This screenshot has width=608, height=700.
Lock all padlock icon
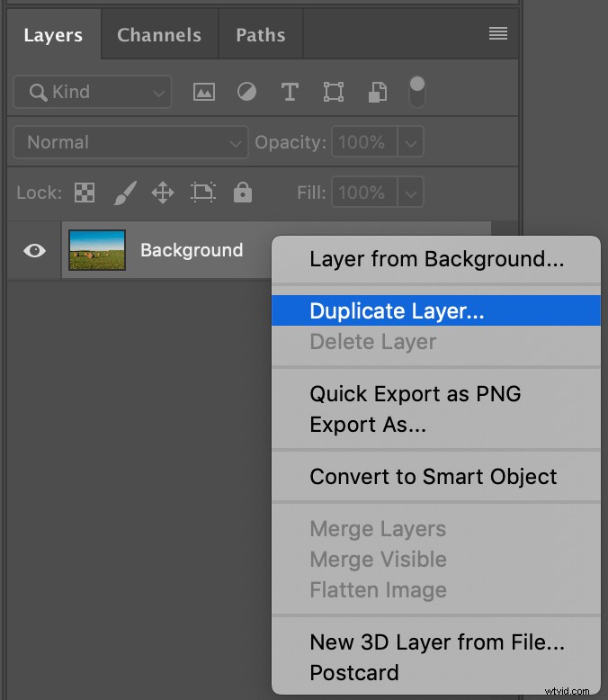(x=243, y=193)
